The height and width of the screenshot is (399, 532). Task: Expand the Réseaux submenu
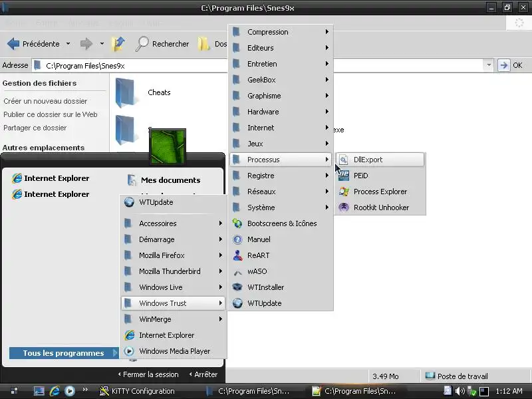pyautogui.click(x=281, y=192)
